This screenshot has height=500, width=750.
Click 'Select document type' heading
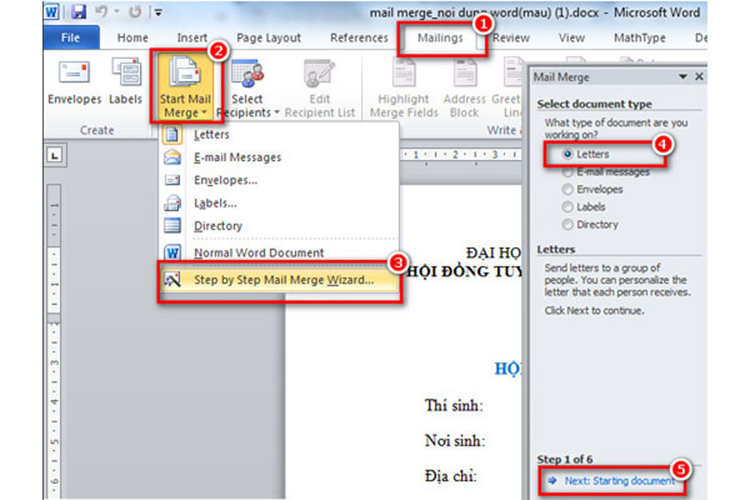coord(594,104)
